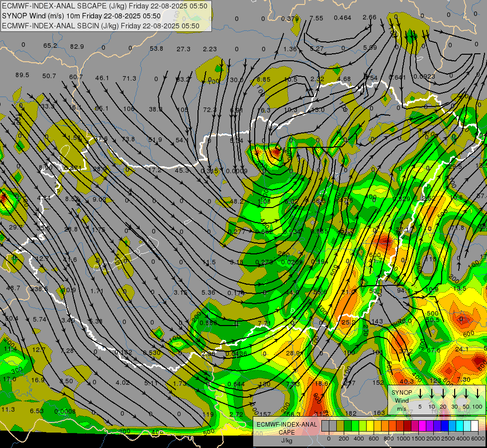Click the SYNOP label in wind legend
This screenshot has width=487, height=448.
[x=401, y=393]
